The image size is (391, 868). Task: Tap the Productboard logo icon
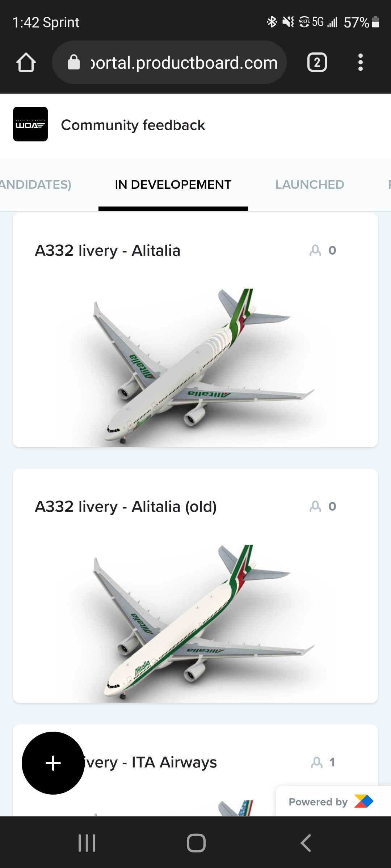363,801
